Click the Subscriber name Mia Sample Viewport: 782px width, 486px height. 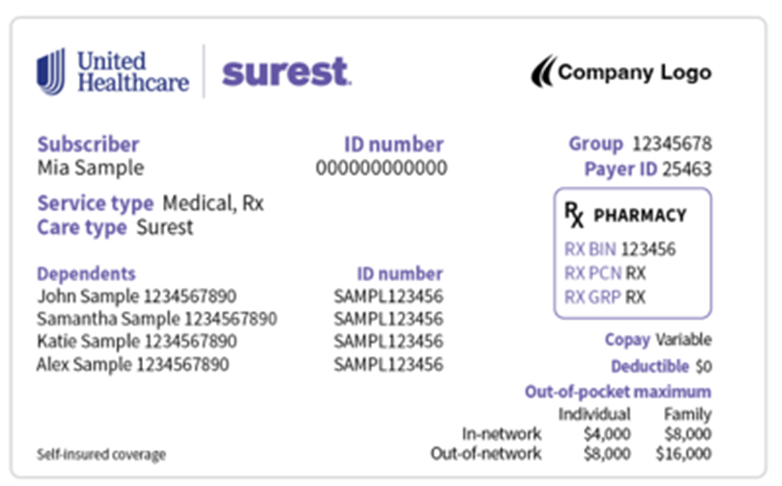click(90, 168)
